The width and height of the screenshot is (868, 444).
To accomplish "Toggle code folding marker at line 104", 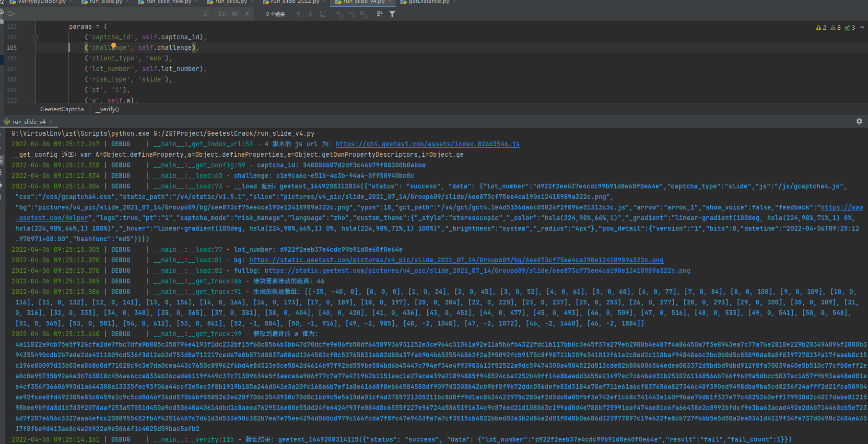I will click(35, 37).
